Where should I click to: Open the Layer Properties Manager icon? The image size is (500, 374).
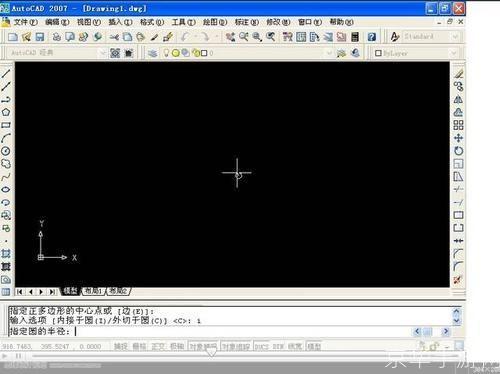152,53
